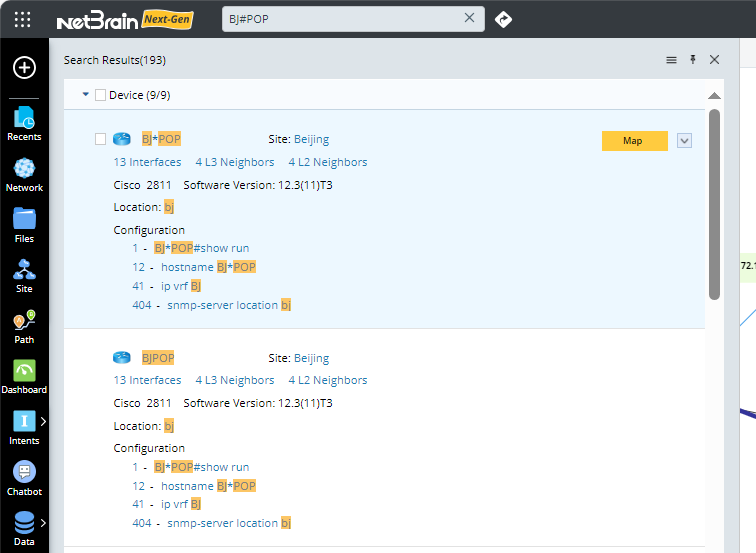Open Recents in the sidebar
Image resolution: width=756 pixels, height=553 pixels.
click(x=24, y=123)
